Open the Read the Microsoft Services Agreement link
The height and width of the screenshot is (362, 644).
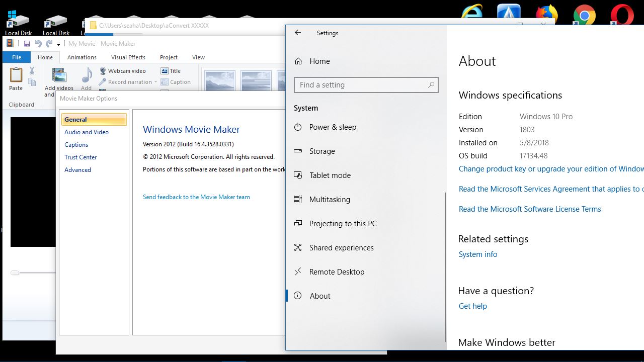[x=551, y=189]
